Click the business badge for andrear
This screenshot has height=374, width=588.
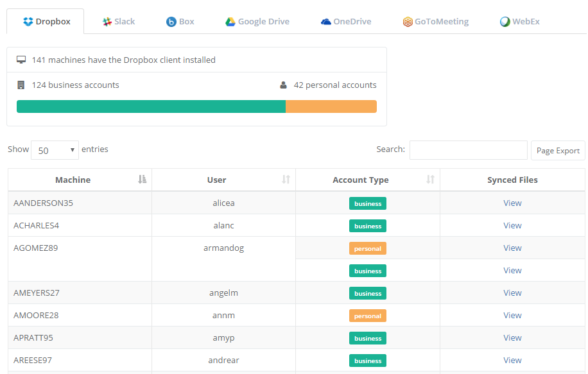tap(367, 361)
